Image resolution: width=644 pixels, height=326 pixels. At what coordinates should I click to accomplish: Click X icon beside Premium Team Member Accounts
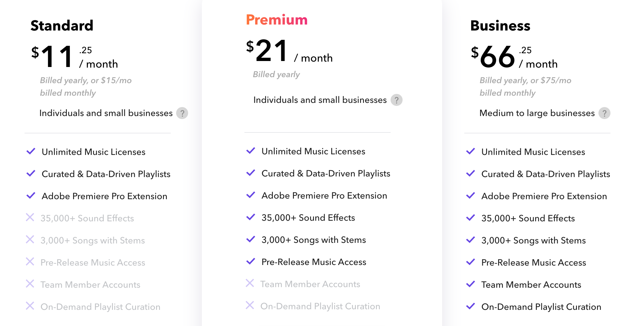coord(250,283)
